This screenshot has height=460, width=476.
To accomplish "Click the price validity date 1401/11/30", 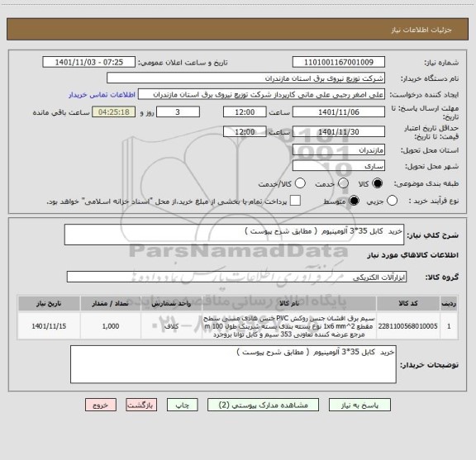I will click(339, 131).
